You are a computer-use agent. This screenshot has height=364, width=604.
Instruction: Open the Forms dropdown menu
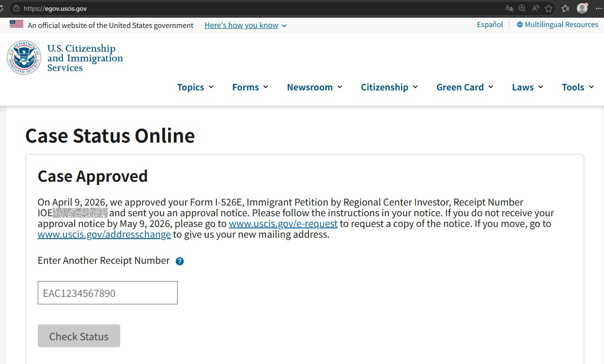[250, 87]
